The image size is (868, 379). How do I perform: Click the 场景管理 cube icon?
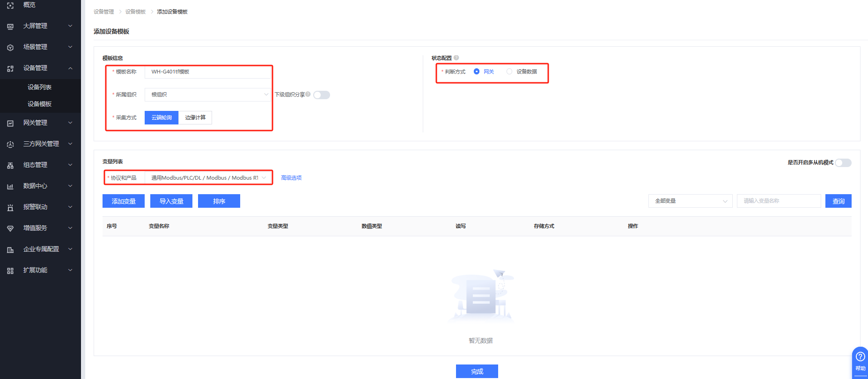10,47
